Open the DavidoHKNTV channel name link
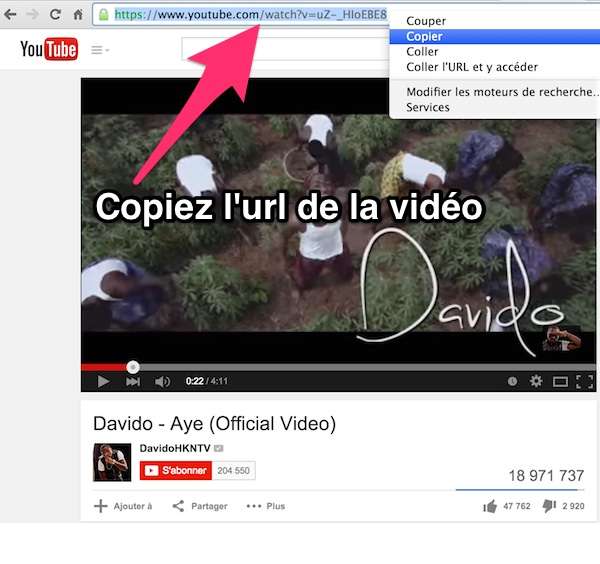 (175, 448)
